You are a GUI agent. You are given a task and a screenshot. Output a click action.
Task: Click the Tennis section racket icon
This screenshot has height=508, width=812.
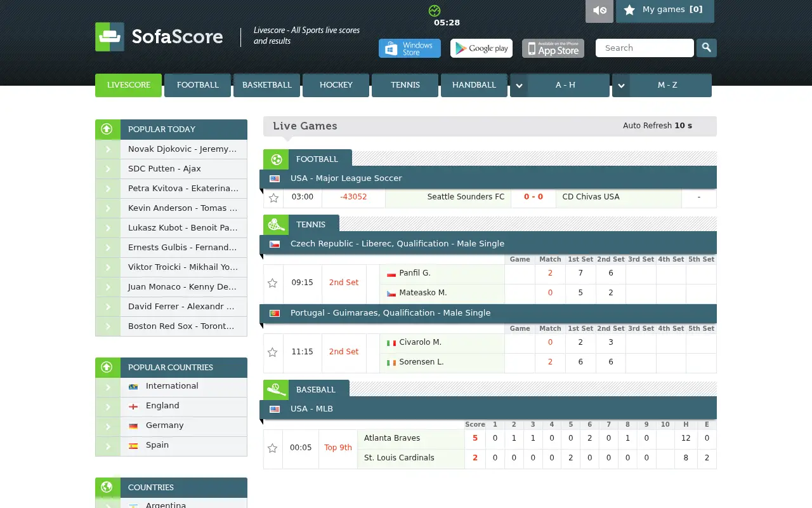coord(276,225)
